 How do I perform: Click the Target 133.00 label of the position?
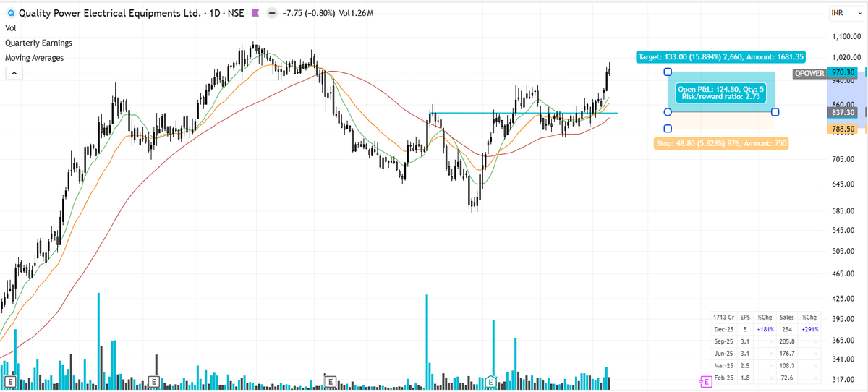721,56
